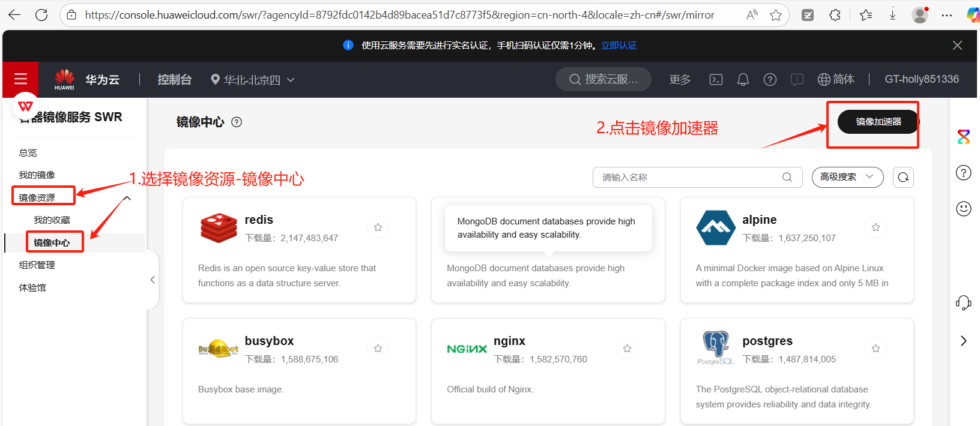Open the Copilot sidebar icon
The image size is (980, 426).
(973, 15)
